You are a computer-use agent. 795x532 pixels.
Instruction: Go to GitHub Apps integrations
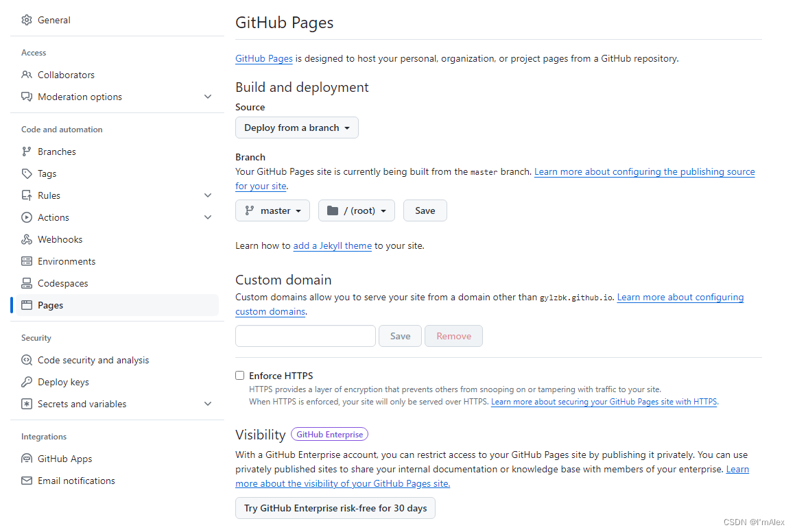117,459
